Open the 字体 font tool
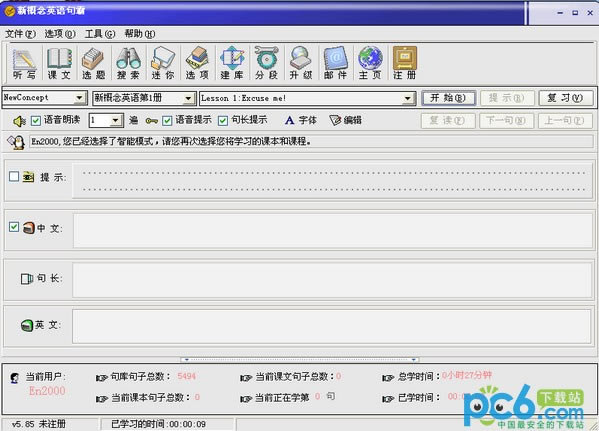Viewport: 599px width, 431px height. [301, 120]
